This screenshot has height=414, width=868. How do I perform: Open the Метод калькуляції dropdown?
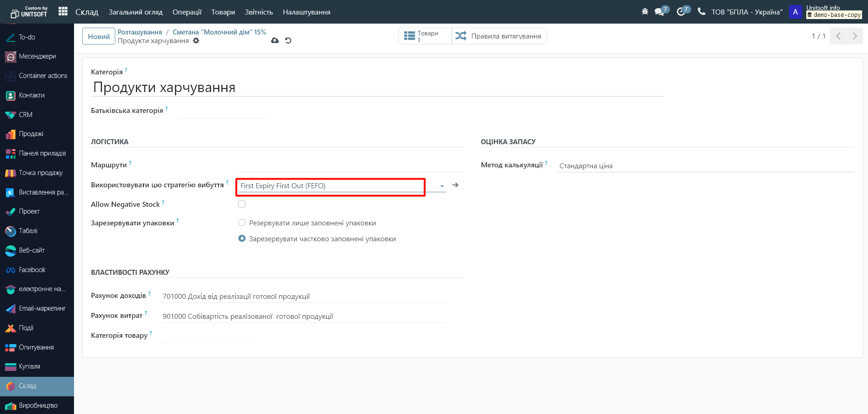pyautogui.click(x=705, y=166)
